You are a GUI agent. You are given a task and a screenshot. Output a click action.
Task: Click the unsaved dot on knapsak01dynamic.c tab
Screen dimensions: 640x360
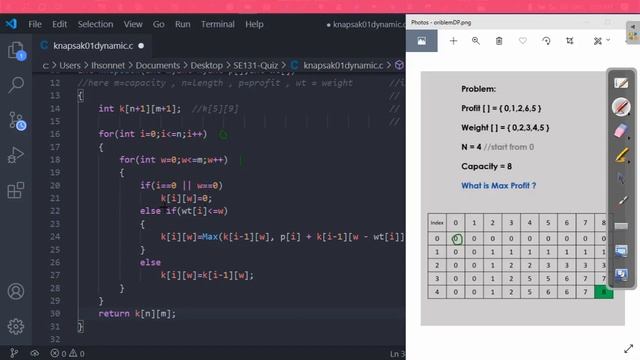click(141, 46)
